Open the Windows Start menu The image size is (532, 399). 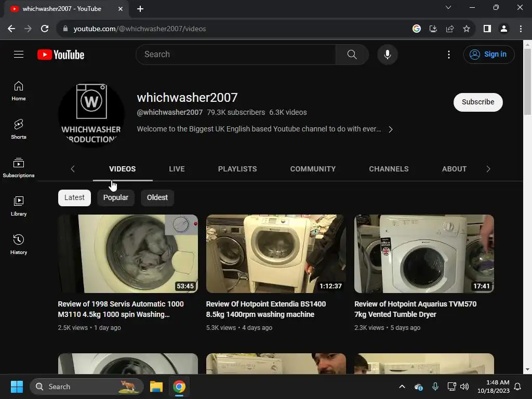tap(17, 387)
